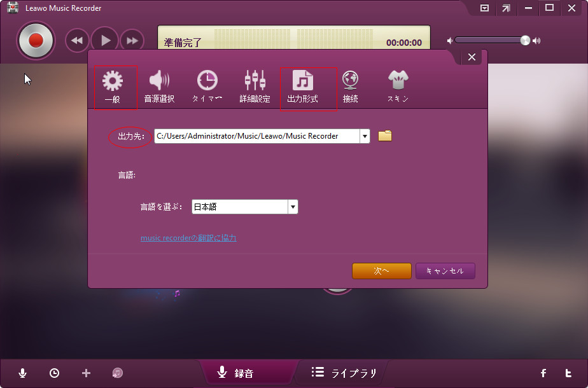
Task: Click the loud speaker icon right of volume
Action: pos(536,41)
